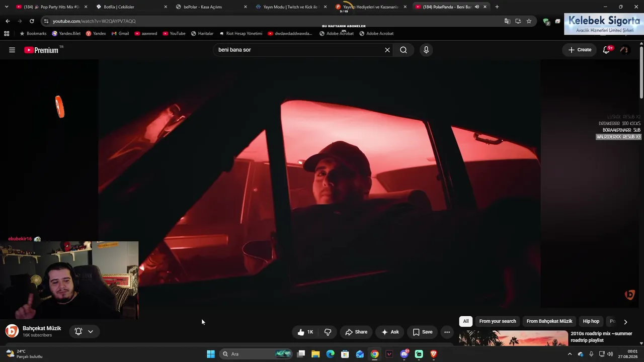This screenshot has height=362, width=644.
Task: Switch to Yayın Hediyeleri ve Kazananlar tab
Action: pos(371,7)
